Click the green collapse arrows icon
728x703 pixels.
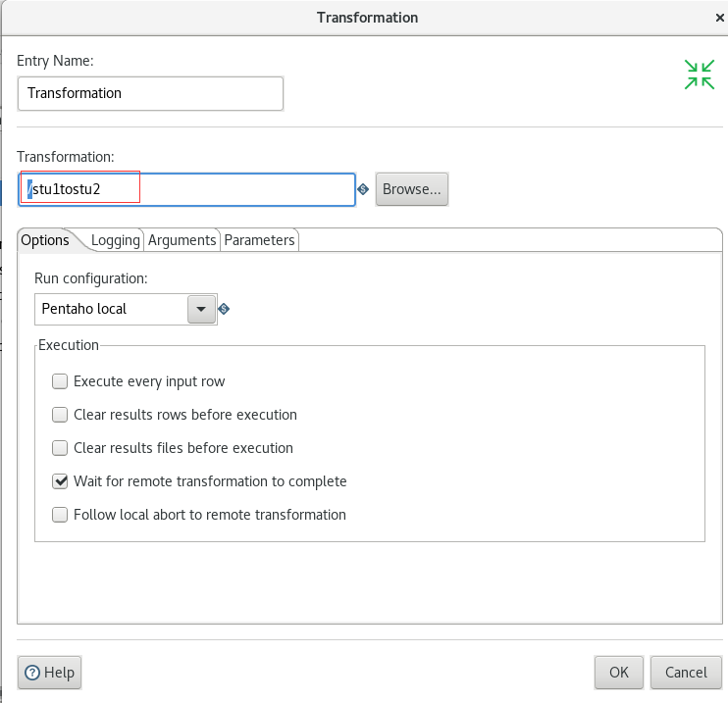[x=700, y=75]
